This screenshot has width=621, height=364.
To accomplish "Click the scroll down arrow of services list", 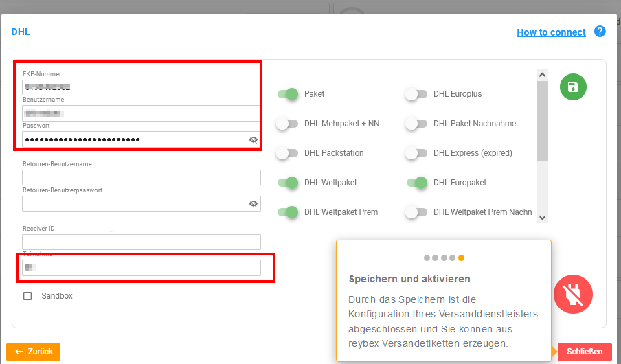I will click(542, 218).
